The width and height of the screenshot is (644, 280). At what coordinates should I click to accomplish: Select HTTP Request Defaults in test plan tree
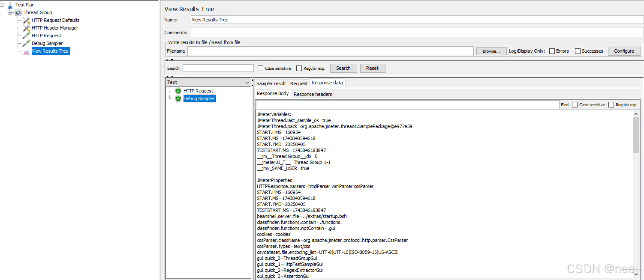(56, 20)
